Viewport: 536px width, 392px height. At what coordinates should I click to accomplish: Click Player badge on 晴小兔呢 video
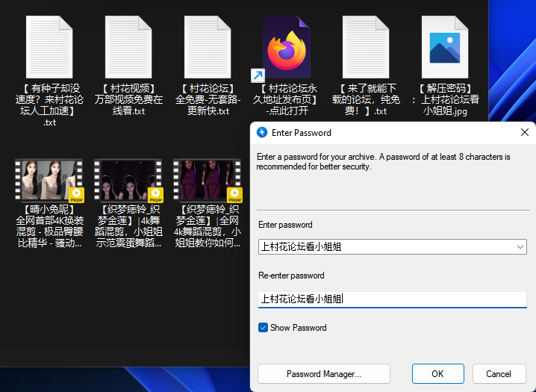point(76,196)
